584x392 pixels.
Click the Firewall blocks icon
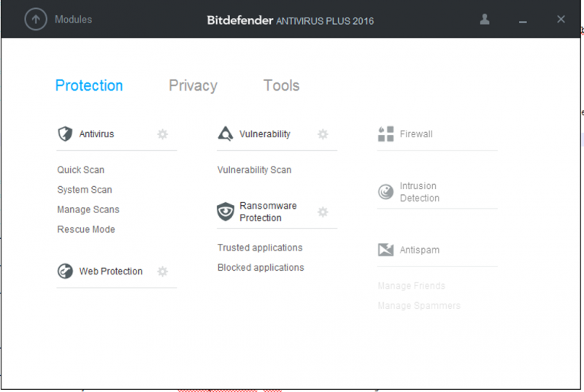386,134
